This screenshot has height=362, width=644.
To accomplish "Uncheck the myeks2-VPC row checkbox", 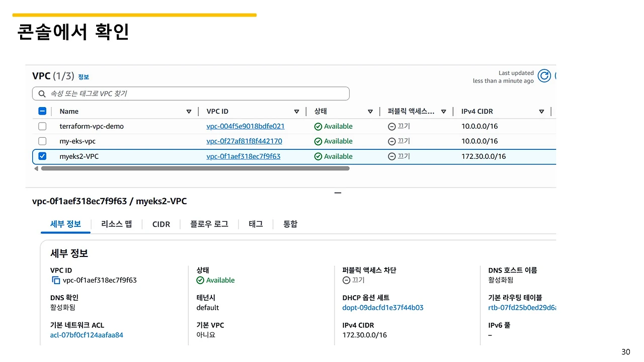I will tap(42, 156).
